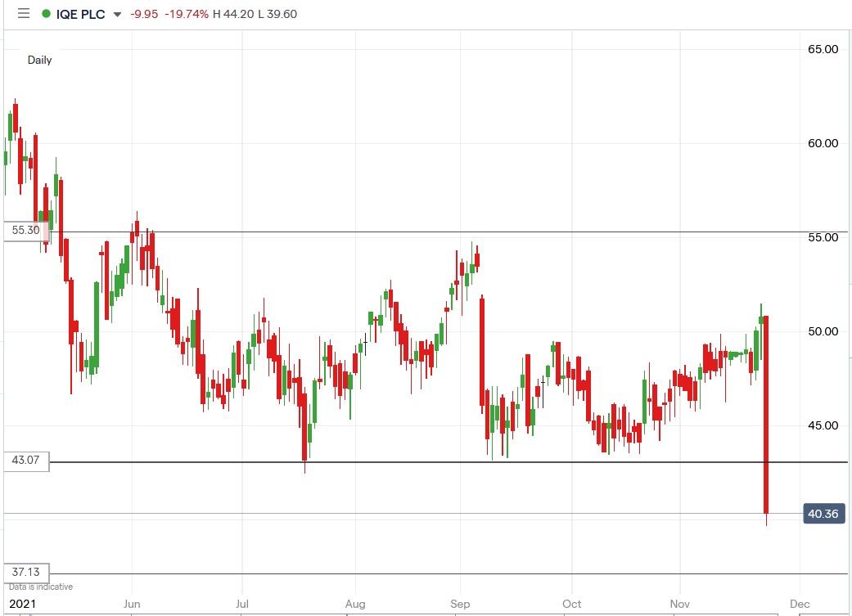Select the Sep label on the time axis
The height and width of the screenshot is (616, 852).
pyautogui.click(x=459, y=604)
